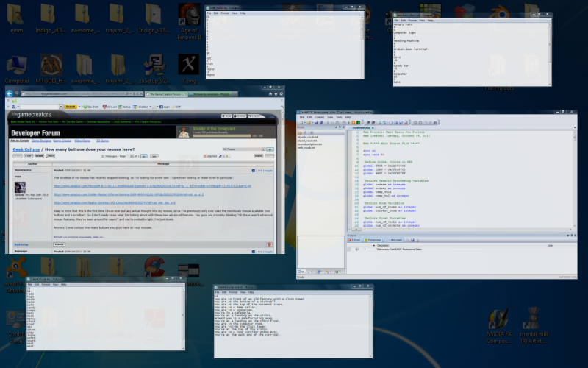The height and width of the screenshot is (368, 588).
Task: Open the Media panel options dropdown arrow
Action: [336, 127]
